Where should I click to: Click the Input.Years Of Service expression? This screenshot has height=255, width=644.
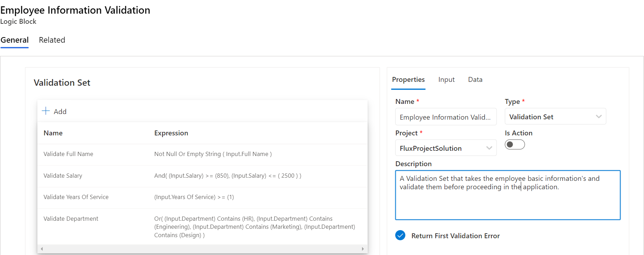[194, 197]
